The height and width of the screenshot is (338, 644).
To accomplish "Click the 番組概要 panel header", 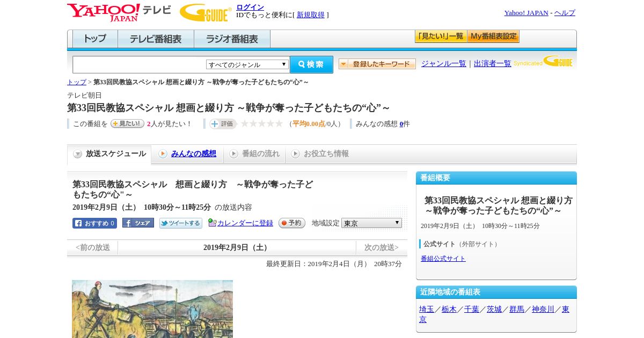I will [496, 178].
